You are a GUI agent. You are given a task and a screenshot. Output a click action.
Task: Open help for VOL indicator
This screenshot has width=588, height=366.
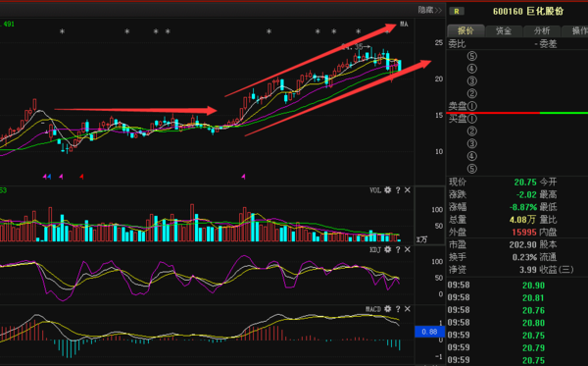point(398,190)
